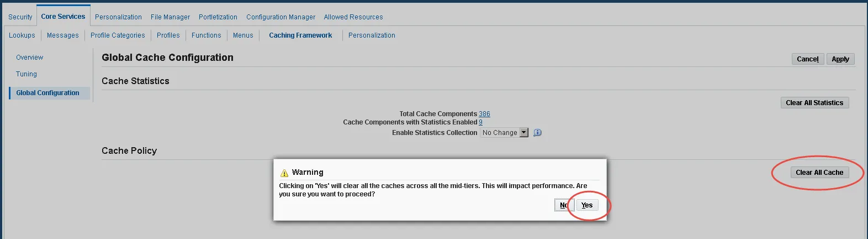868x239 pixels.
Task: Click Clear All Cache button
Action: [x=819, y=173]
